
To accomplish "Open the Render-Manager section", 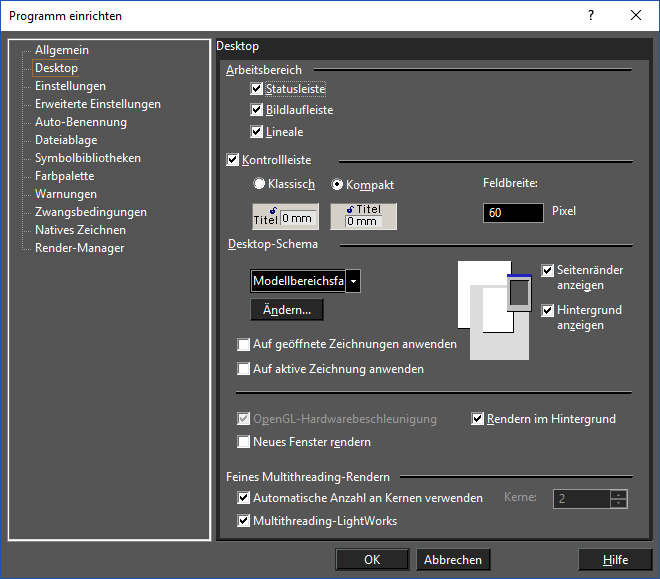I will click(x=80, y=248).
